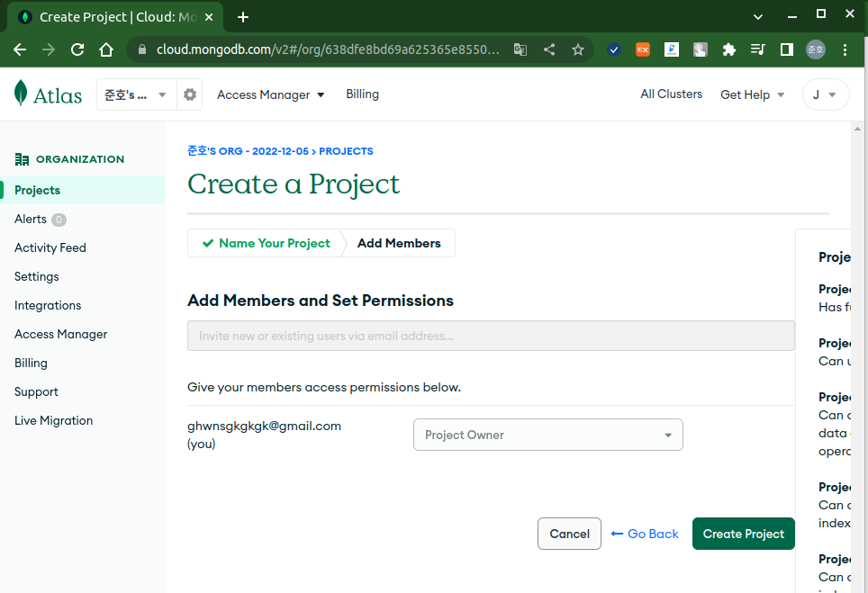The width and height of the screenshot is (868, 593).
Task: Click the Organization building icon
Action: coord(22,159)
